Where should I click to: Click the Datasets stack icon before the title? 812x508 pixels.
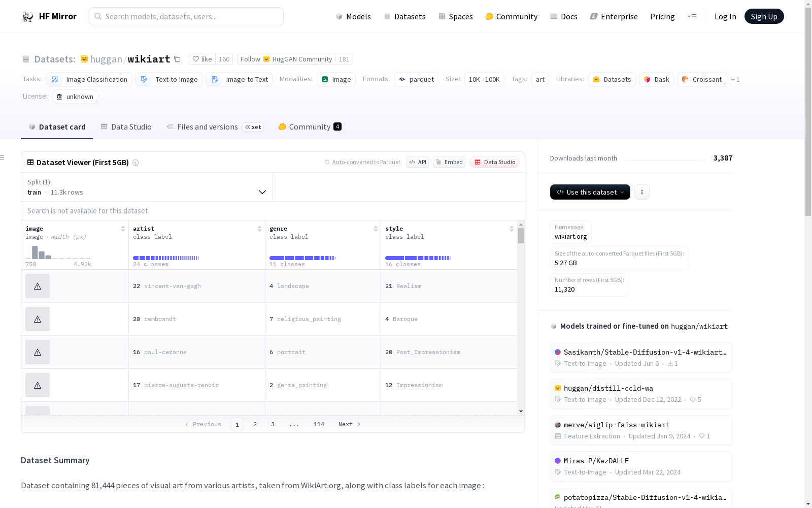pyautogui.click(x=26, y=59)
